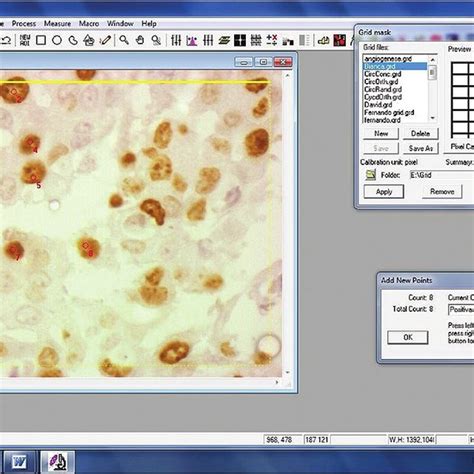Open the Measure menu
474x474 pixels.
coord(57,24)
